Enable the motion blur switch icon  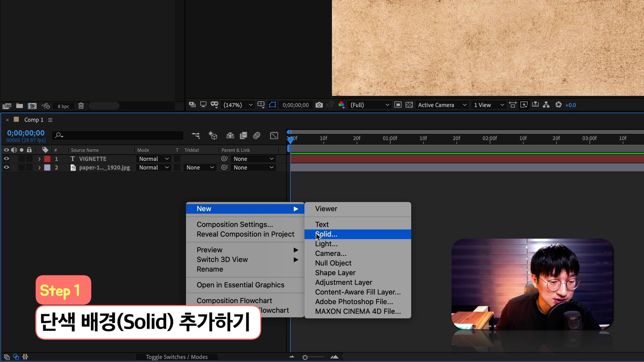coord(257,135)
